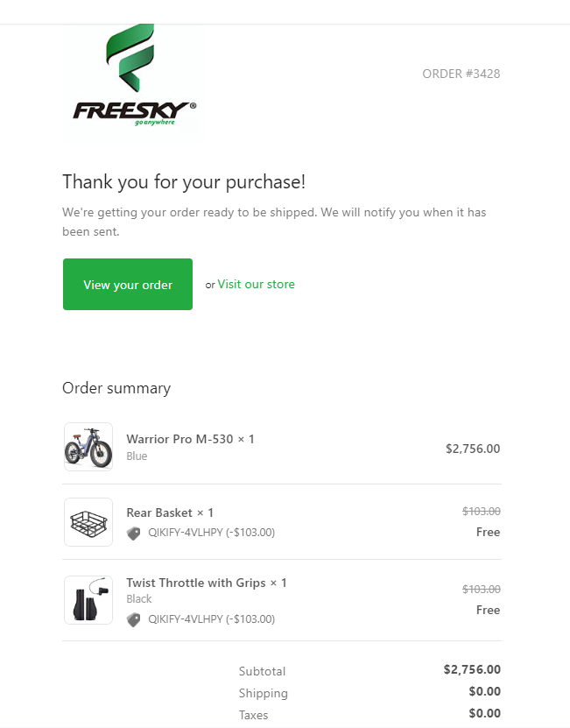Image resolution: width=570 pixels, height=728 pixels.
Task: Select the Rear Basket product title
Action: [170, 512]
